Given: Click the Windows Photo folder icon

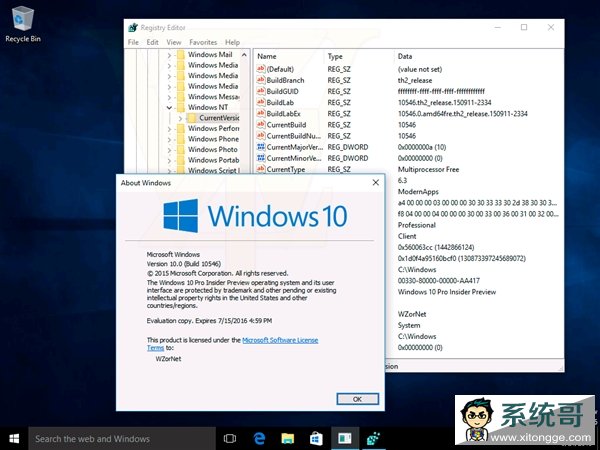Looking at the screenshot, I should (x=181, y=150).
